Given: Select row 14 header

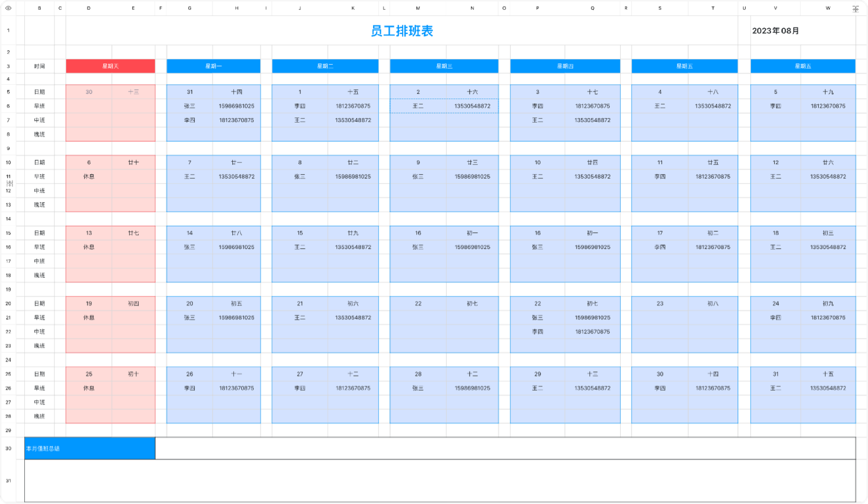Looking at the screenshot, I should (8, 219).
